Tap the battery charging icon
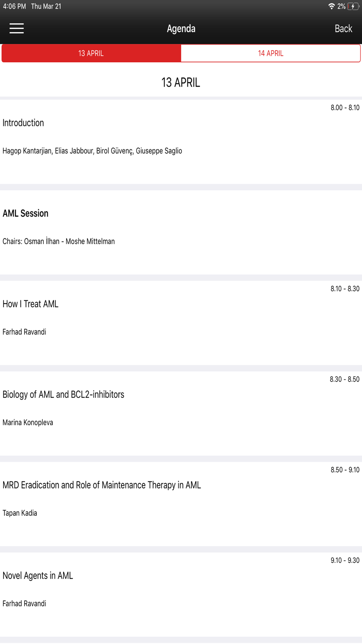Image resolution: width=362 pixels, height=644 pixels. [353, 7]
